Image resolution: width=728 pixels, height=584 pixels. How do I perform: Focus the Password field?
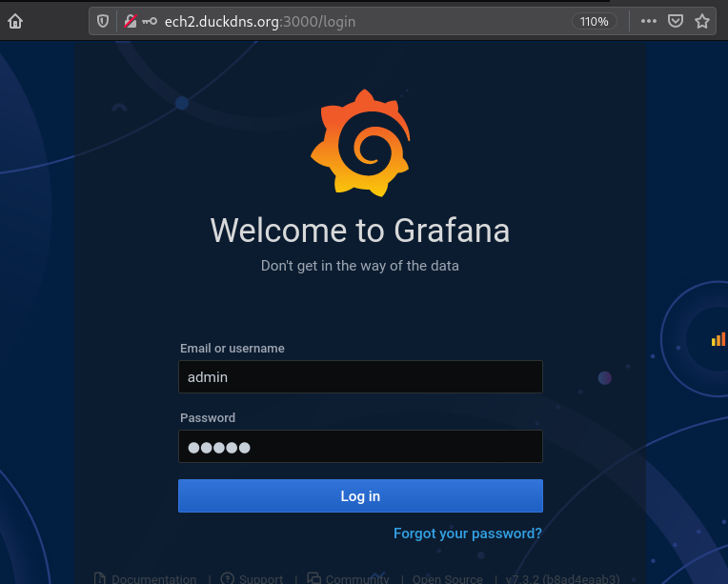click(x=360, y=446)
